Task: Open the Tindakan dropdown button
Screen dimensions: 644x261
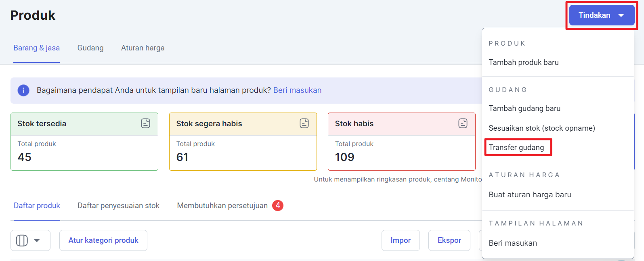Action: [x=602, y=15]
